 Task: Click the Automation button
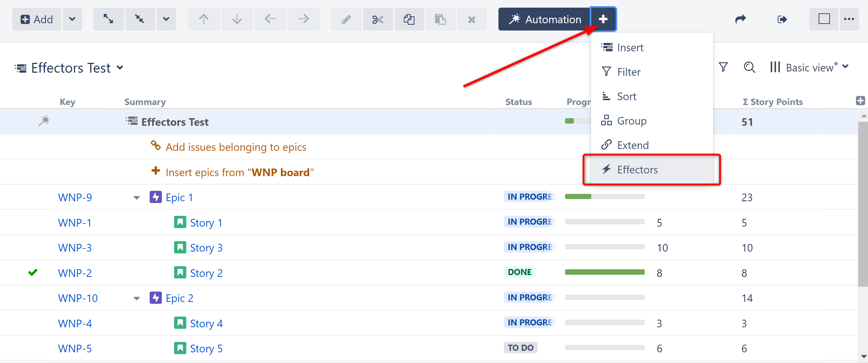(x=544, y=19)
